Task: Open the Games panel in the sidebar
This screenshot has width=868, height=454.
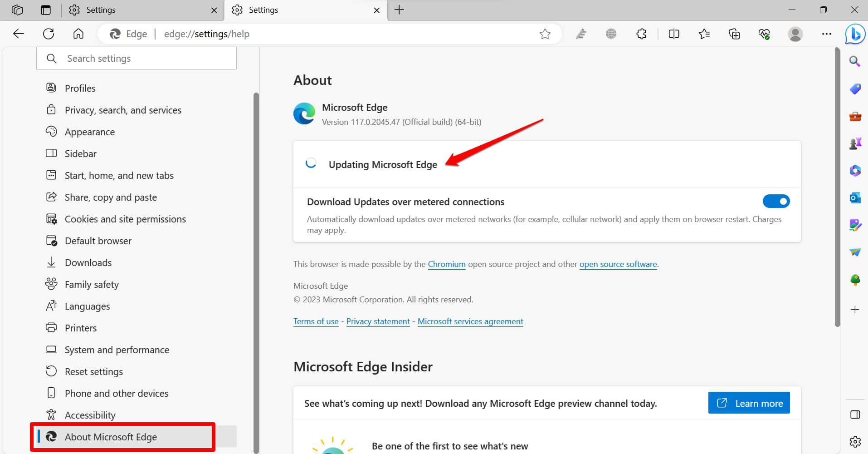Action: [855, 143]
